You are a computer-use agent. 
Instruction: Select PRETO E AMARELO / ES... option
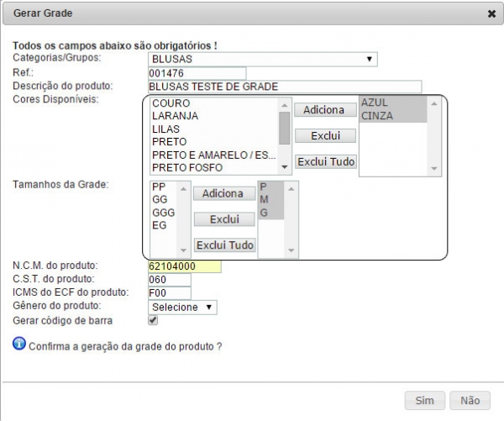214,155
